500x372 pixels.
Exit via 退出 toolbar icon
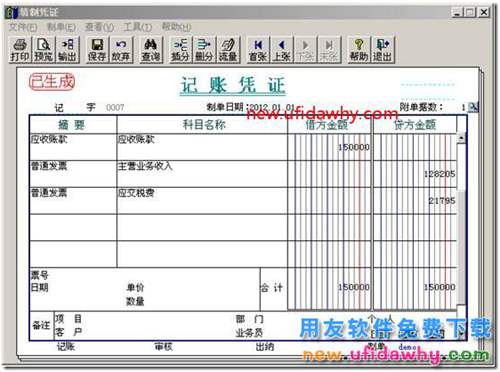[x=382, y=50]
